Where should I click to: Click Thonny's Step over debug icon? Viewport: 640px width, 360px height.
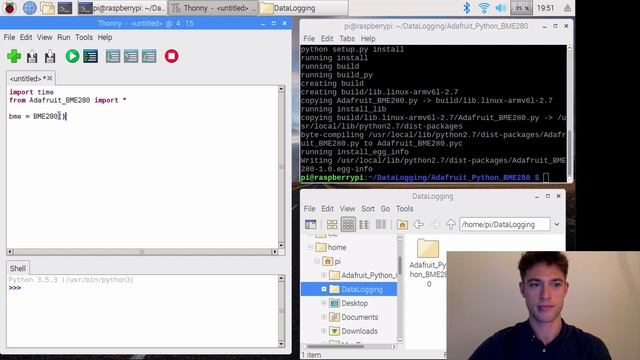[113, 56]
